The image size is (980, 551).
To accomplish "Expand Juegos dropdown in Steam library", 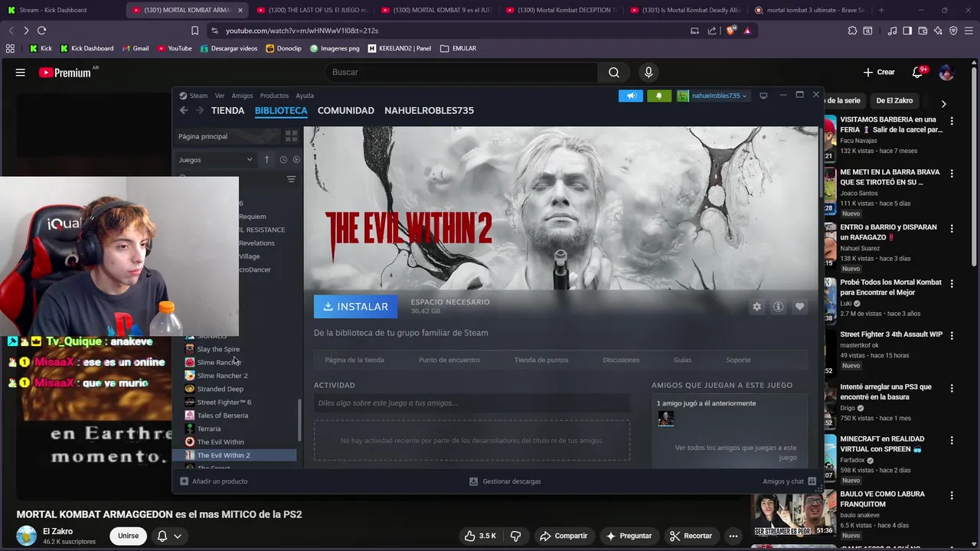I will tap(216, 160).
